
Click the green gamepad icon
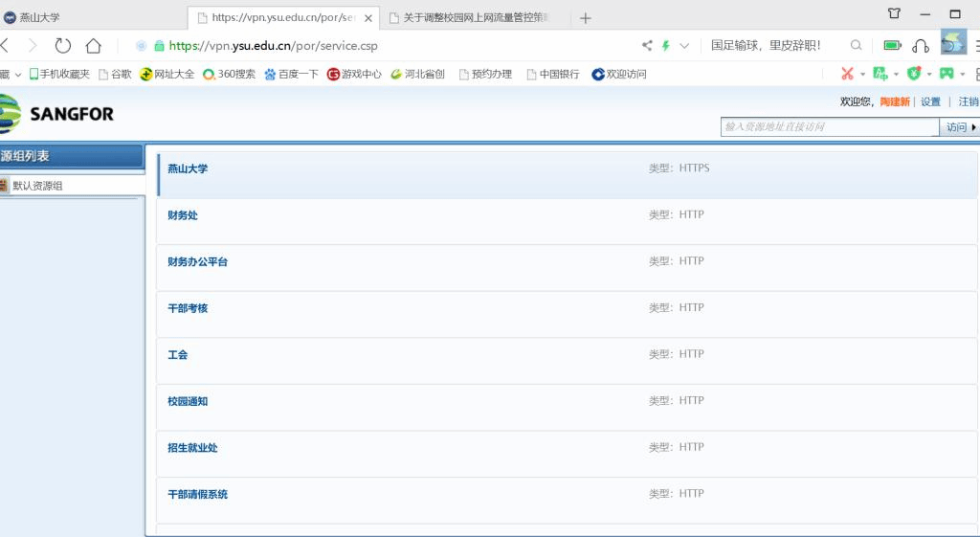[x=947, y=74]
